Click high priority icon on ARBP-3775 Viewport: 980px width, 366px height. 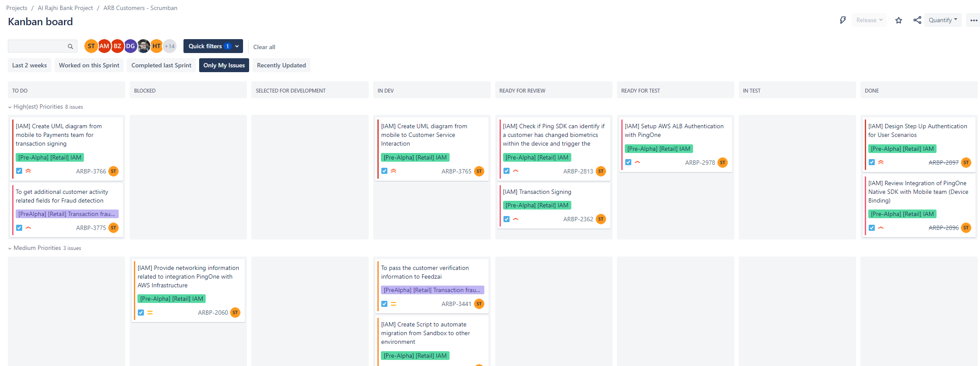(x=28, y=227)
